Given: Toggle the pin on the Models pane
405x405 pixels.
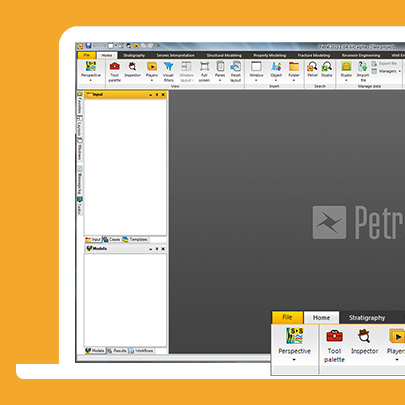Looking at the screenshot, I should (x=157, y=249).
